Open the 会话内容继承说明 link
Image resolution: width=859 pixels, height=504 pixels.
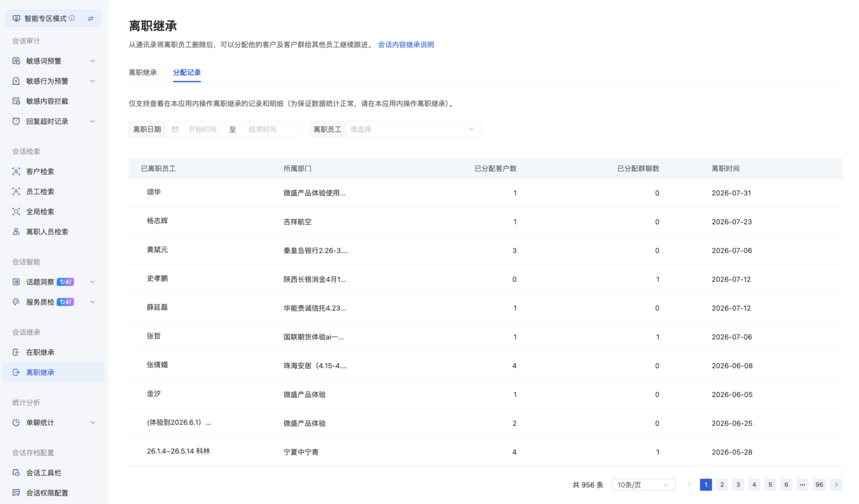406,45
